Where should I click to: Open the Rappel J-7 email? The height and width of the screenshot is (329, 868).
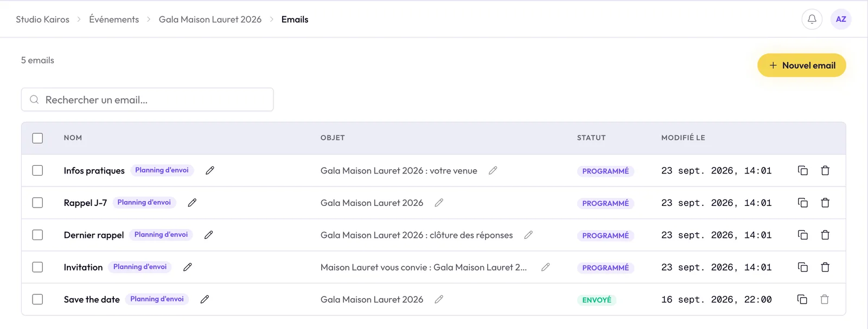click(x=85, y=203)
